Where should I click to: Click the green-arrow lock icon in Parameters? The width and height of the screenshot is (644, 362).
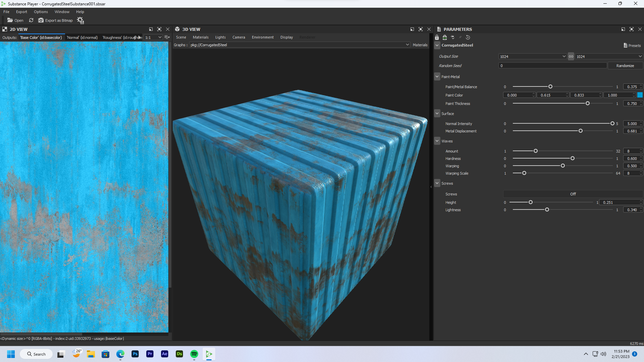pyautogui.click(x=445, y=38)
